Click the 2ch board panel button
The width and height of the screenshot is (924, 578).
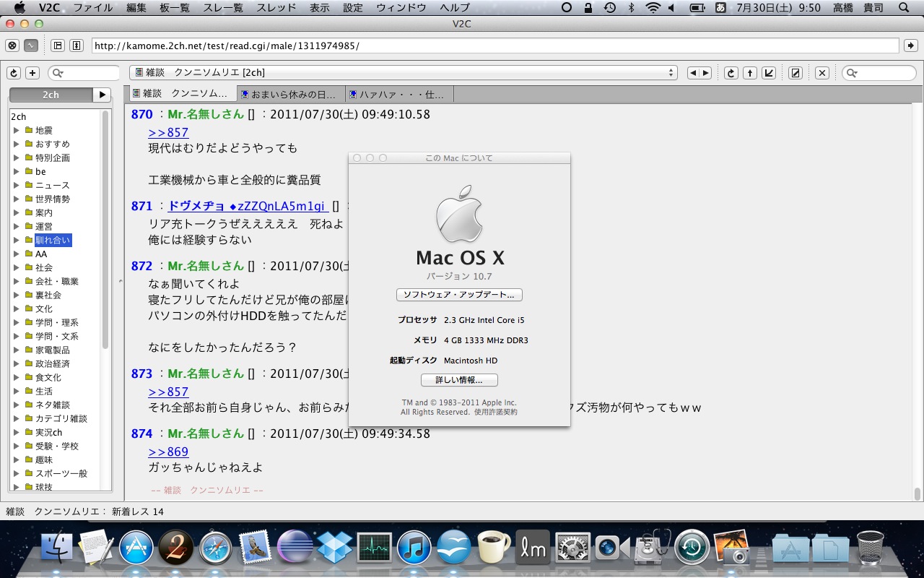coord(51,95)
